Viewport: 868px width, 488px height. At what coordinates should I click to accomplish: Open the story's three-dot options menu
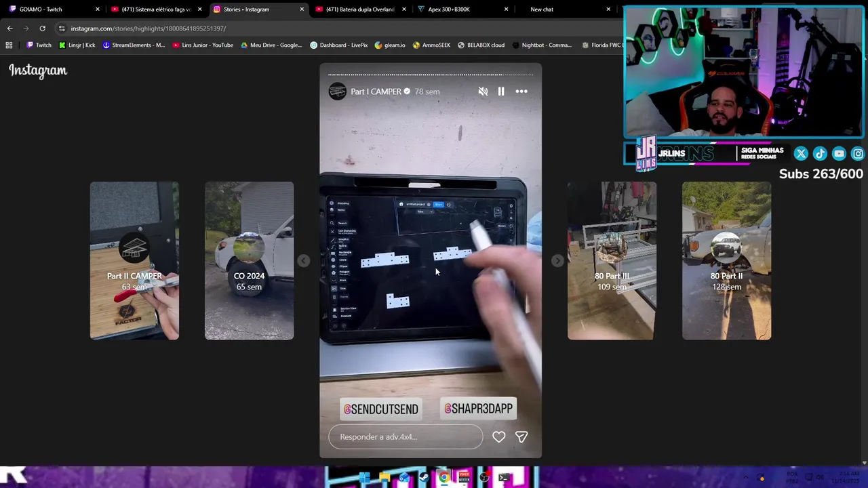tap(521, 91)
